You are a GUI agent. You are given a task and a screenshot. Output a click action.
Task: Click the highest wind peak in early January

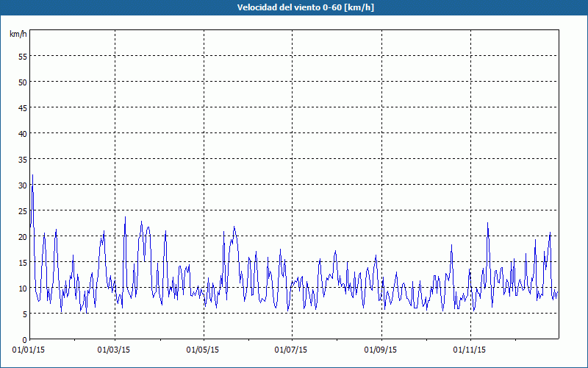point(32,175)
